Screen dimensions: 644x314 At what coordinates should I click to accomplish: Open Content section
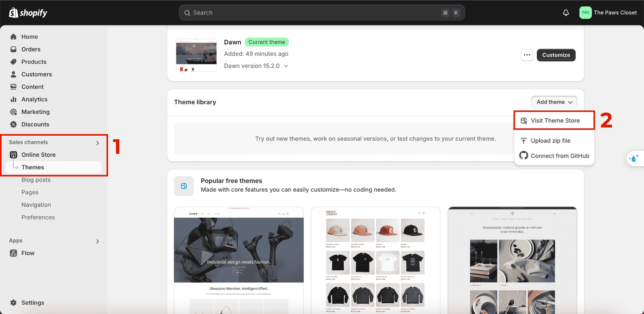point(32,87)
